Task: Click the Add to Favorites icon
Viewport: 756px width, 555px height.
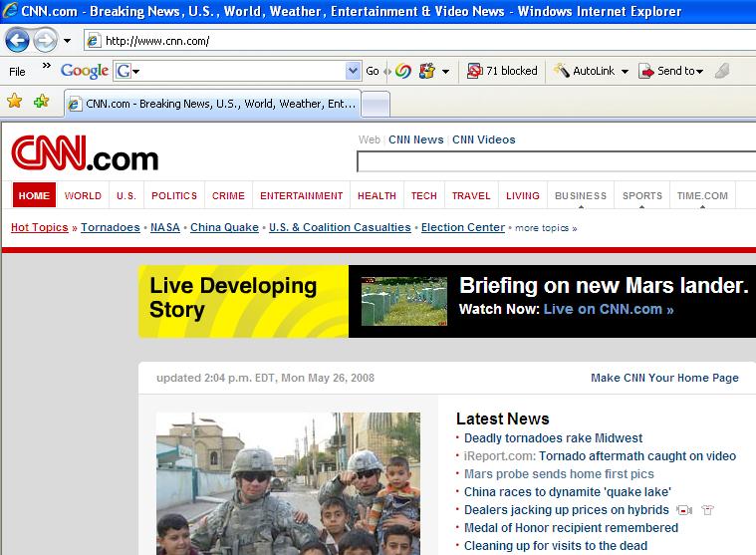Action: pyautogui.click(x=41, y=102)
